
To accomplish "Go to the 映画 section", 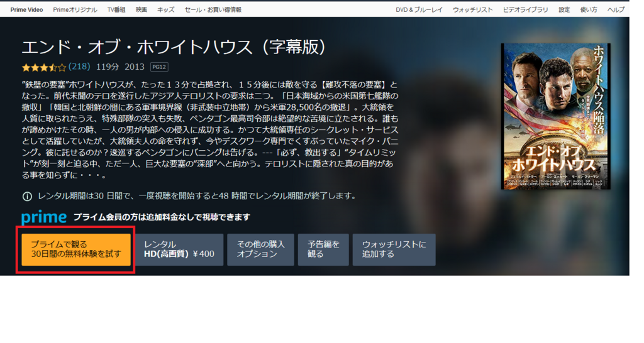I will (x=142, y=10).
